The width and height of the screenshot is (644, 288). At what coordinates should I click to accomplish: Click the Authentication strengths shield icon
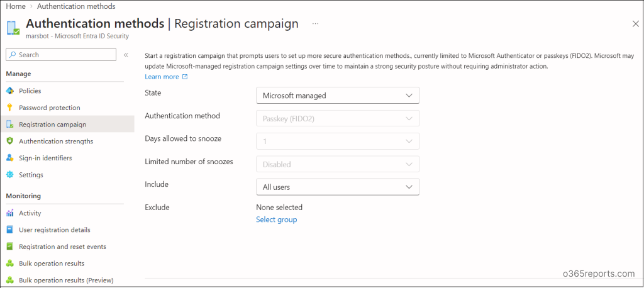pos(10,141)
